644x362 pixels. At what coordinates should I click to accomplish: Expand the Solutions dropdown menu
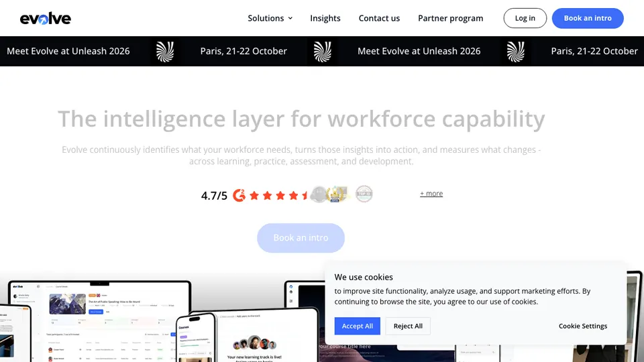coord(270,18)
